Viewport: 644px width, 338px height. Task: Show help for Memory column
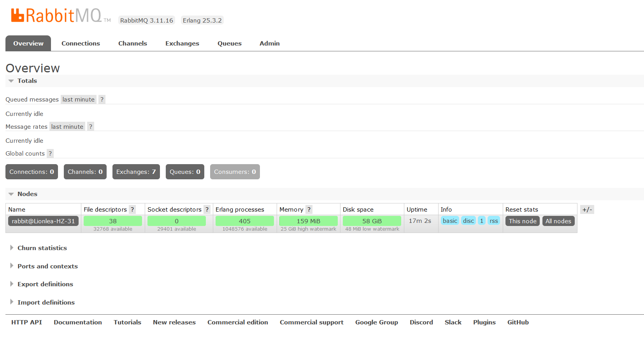(309, 210)
